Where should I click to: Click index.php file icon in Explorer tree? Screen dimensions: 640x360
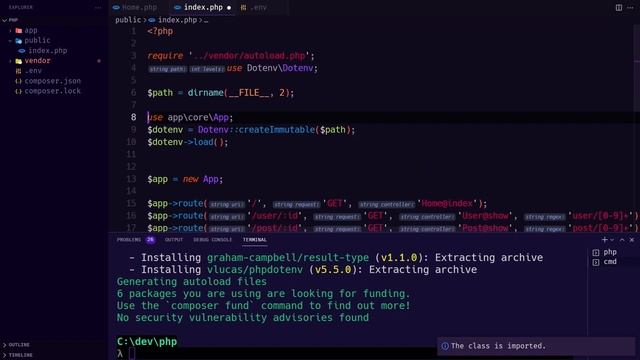pyautogui.click(x=22, y=51)
